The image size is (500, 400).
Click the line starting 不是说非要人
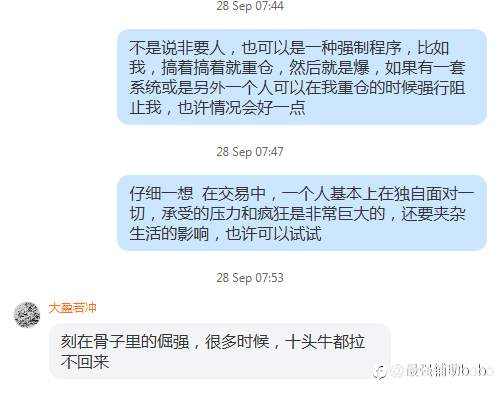click(289, 48)
